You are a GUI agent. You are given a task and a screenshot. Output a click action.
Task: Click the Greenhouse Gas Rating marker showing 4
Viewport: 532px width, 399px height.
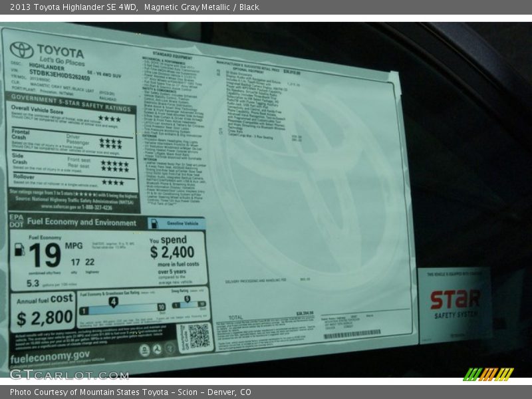(x=113, y=301)
